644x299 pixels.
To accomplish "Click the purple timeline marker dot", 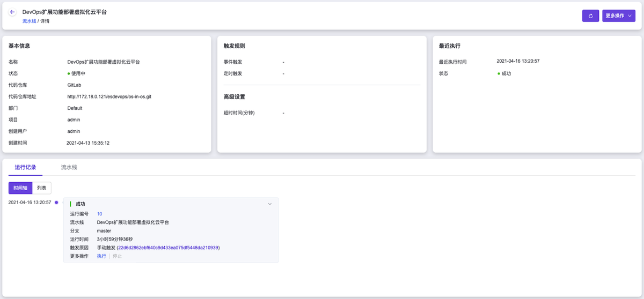I will [56, 203].
